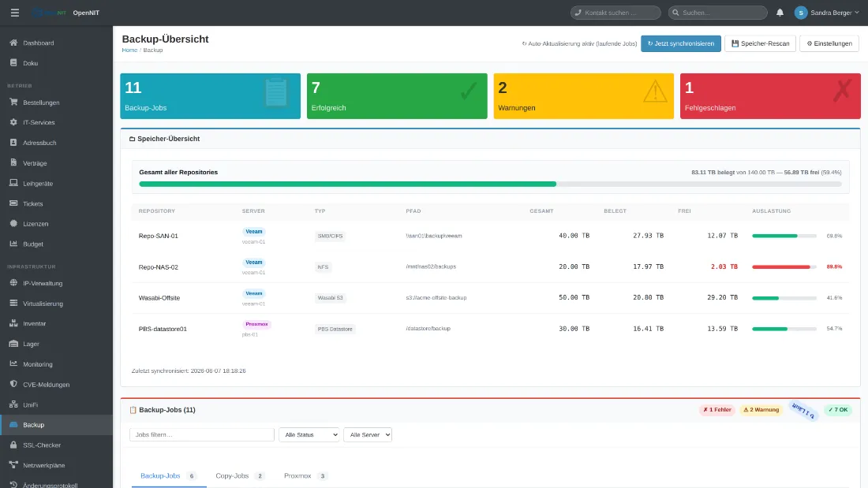Image resolution: width=868 pixels, height=488 pixels.
Task: Click the Repo-SAN-01 repository name
Action: click(159, 236)
